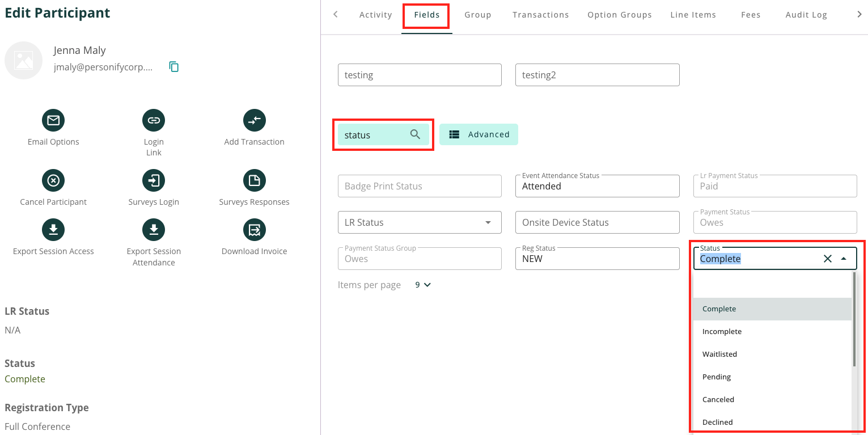The height and width of the screenshot is (435, 868).
Task: Click the Event Attendance Status field
Action: pos(597,186)
